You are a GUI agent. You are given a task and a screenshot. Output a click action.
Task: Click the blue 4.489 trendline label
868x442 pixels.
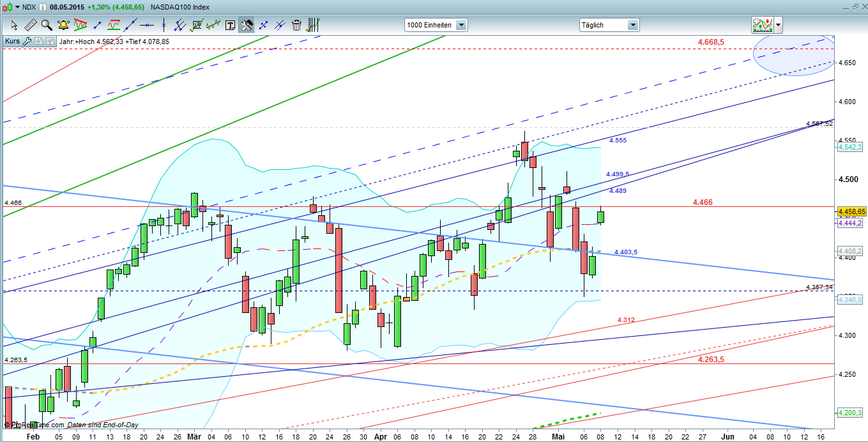coord(618,190)
